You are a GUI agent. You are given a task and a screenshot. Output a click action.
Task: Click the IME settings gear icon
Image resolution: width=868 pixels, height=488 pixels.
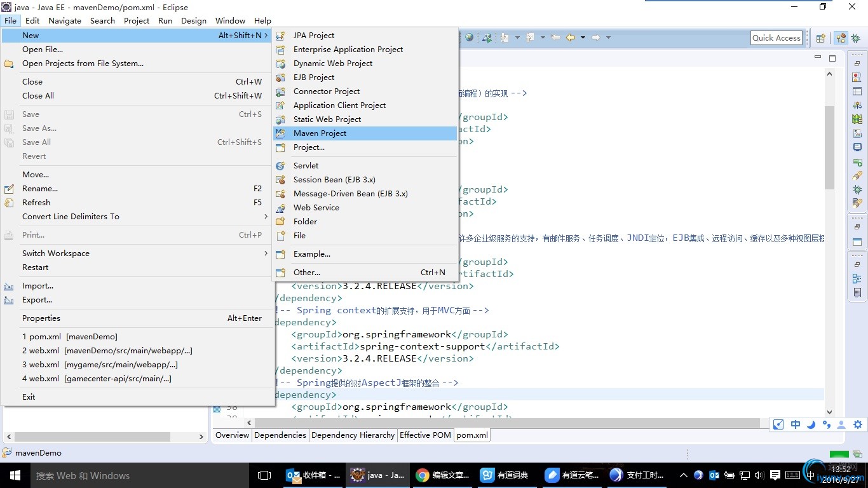click(858, 424)
